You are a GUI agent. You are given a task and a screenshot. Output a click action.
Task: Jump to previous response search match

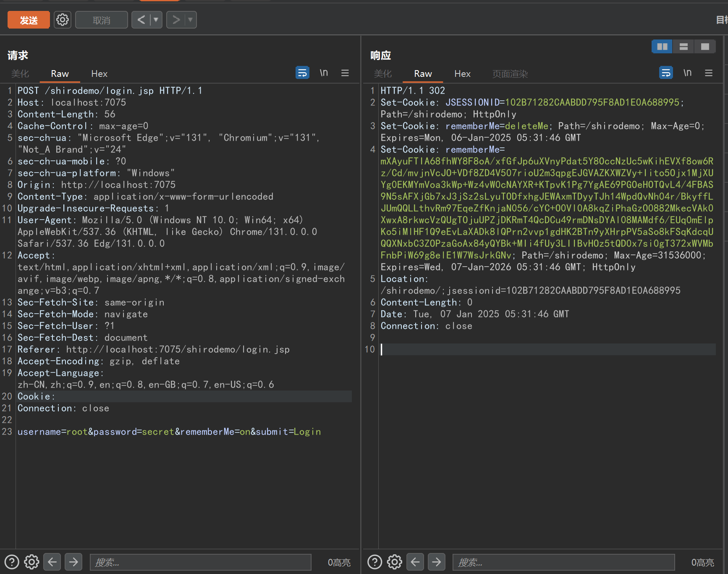click(x=415, y=561)
